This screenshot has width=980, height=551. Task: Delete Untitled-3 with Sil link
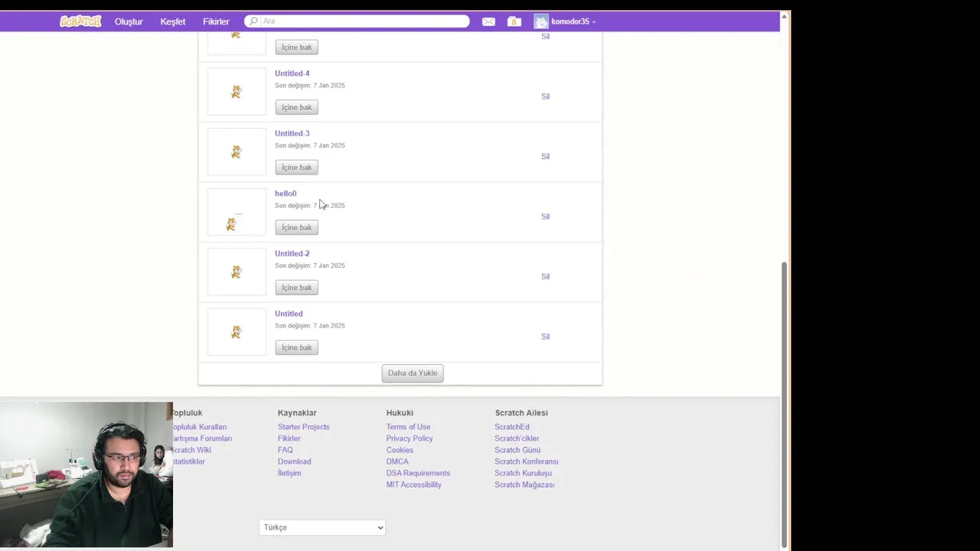coord(545,156)
